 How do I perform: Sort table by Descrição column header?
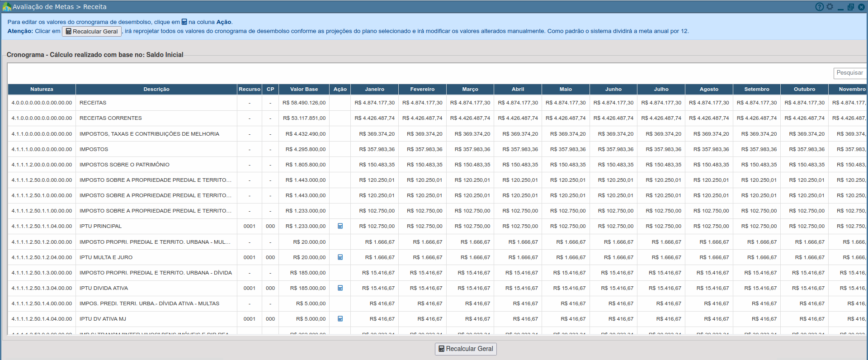[x=156, y=89]
